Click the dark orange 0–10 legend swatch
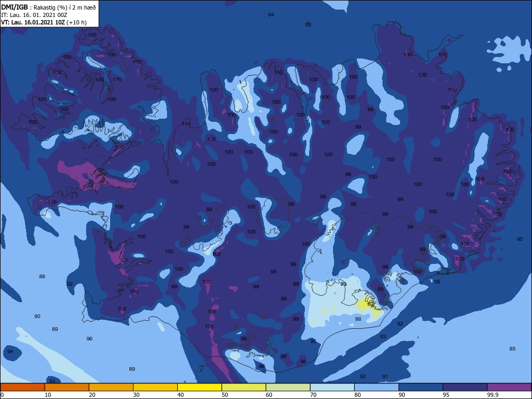Screen dimensions: 532x399 tap(22, 387)
